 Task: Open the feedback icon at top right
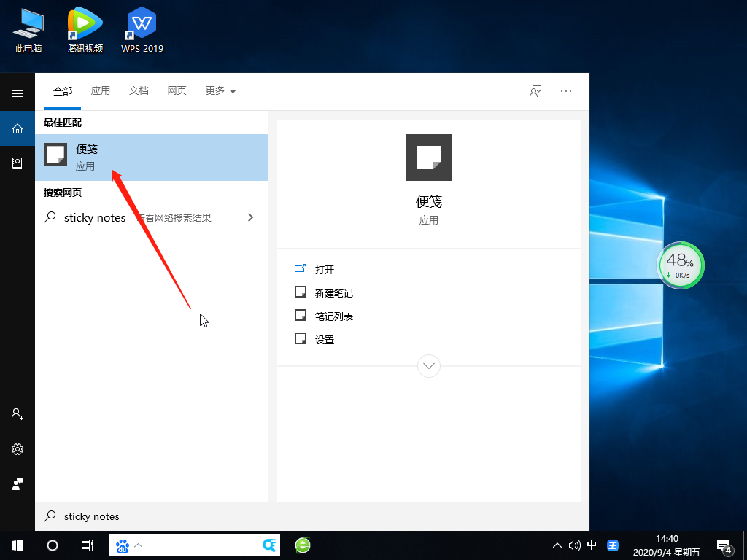click(x=535, y=91)
